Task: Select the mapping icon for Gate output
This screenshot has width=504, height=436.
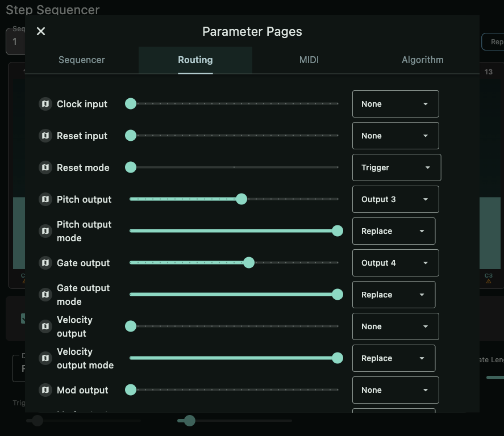Action: pos(45,263)
